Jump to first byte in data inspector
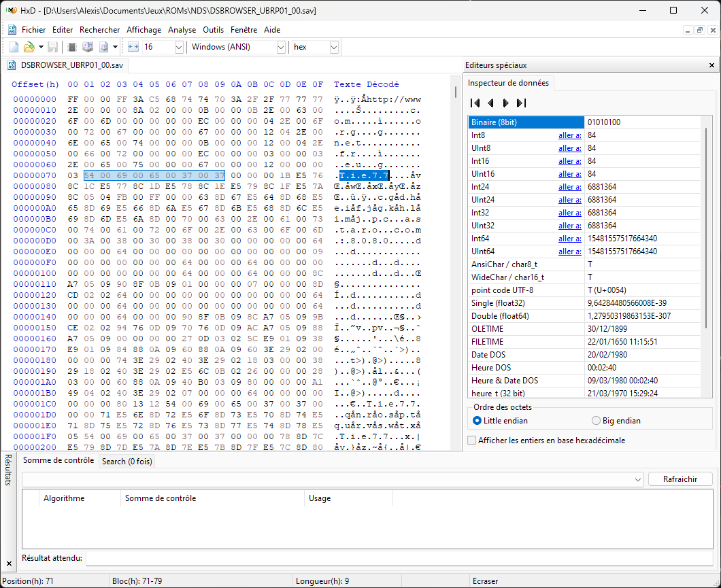This screenshot has height=588, width=721. 475,103
